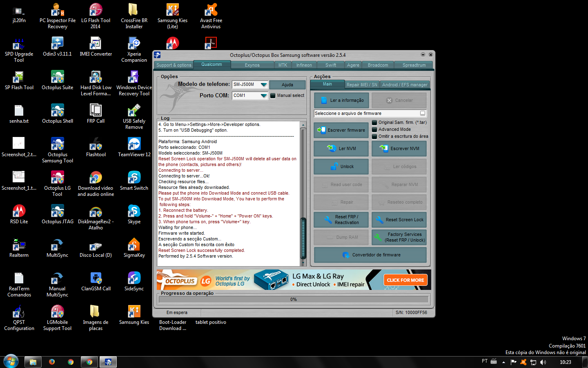This screenshot has width=588, height=368.
Task: Open FRP Call shortcut
Action: 96,114
